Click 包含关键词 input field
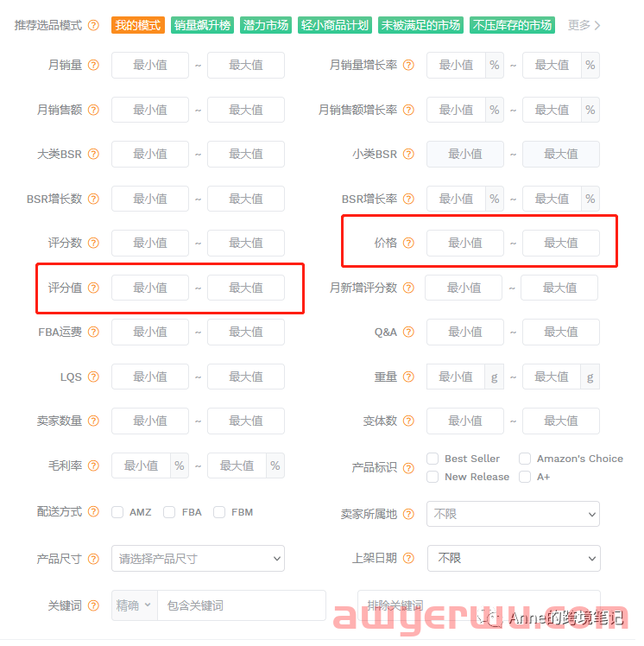 point(242,605)
